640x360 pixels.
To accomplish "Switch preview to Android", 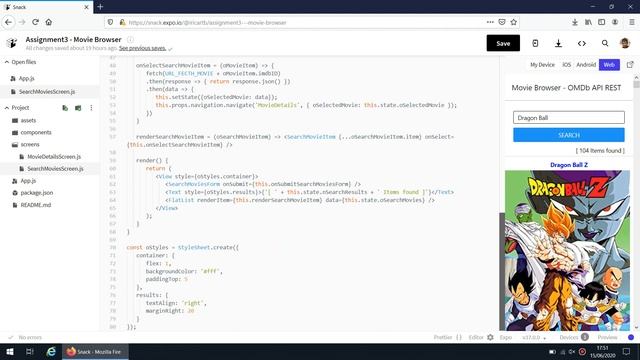I will (x=586, y=64).
